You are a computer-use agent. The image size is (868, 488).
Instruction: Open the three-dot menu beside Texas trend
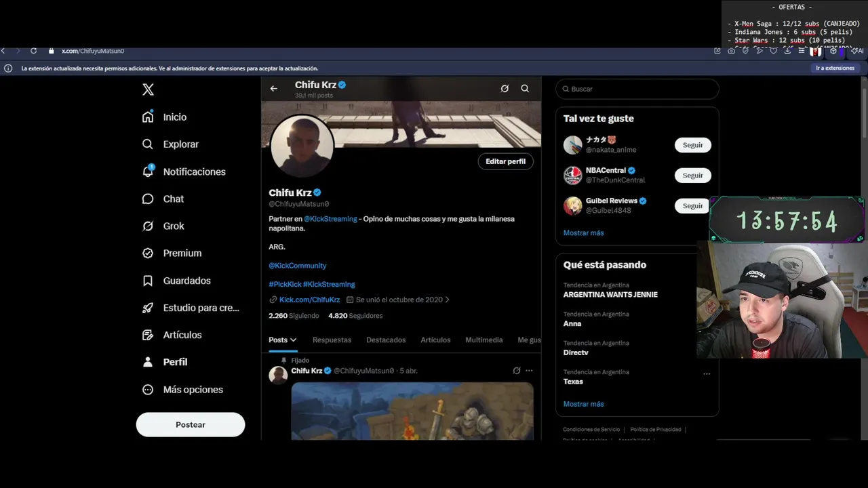click(707, 373)
